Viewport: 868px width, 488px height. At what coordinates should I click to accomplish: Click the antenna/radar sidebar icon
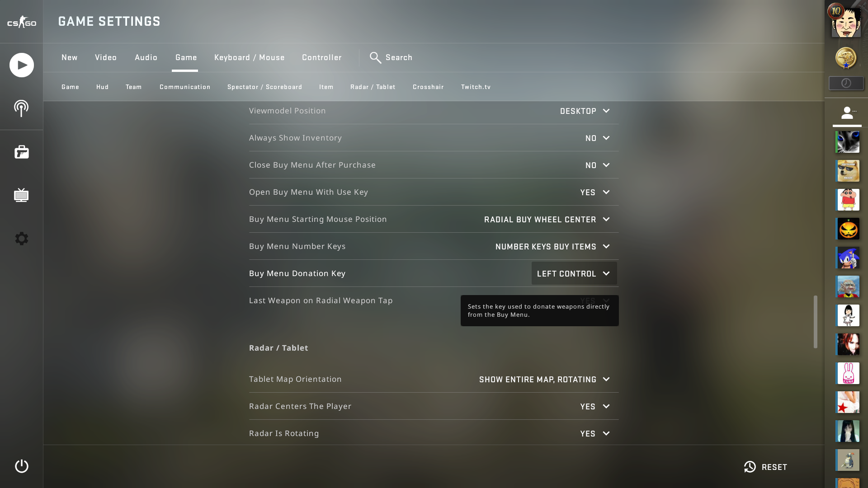pyautogui.click(x=21, y=108)
